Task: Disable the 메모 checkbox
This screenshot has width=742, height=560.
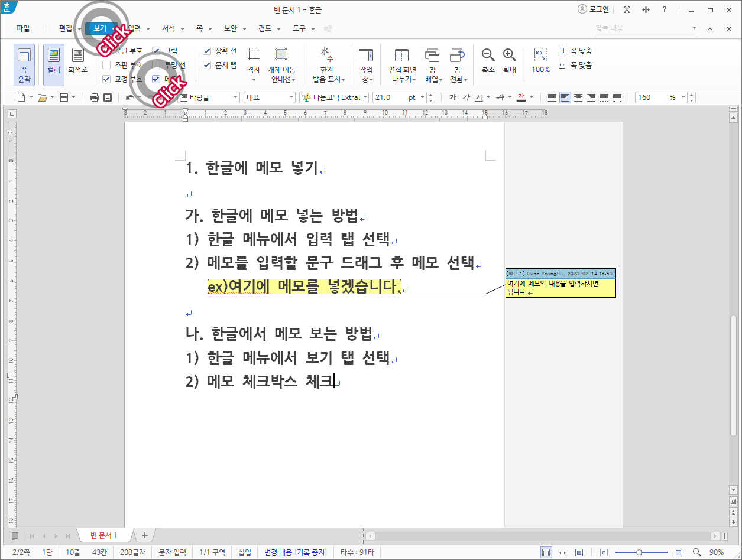Action: pyautogui.click(x=156, y=79)
